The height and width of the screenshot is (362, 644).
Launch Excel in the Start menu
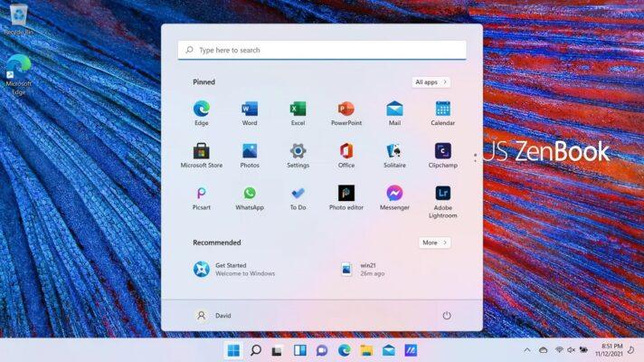click(298, 110)
